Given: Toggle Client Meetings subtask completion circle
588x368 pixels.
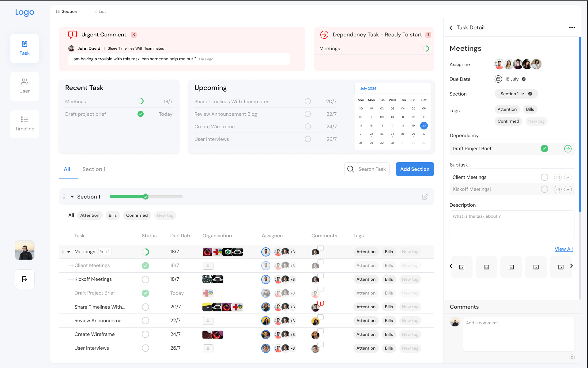Looking at the screenshot, I should coord(544,177).
